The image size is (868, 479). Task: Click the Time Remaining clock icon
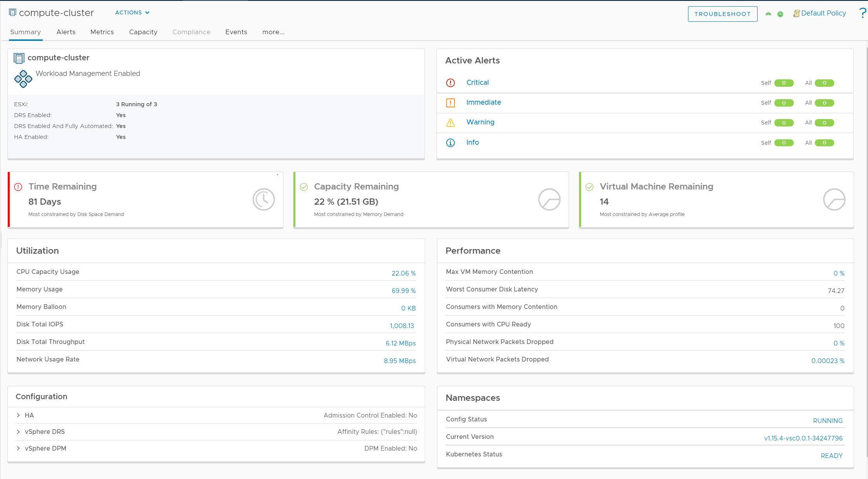tap(264, 199)
